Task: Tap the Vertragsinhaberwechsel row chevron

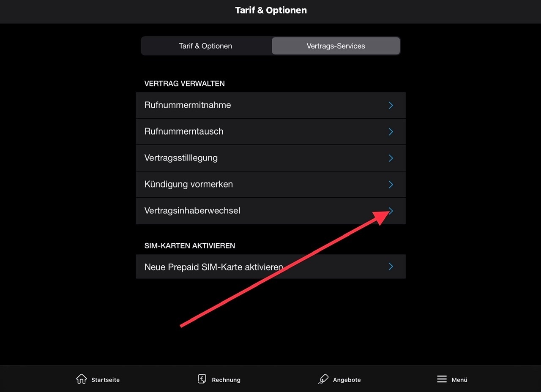Action: coord(391,211)
